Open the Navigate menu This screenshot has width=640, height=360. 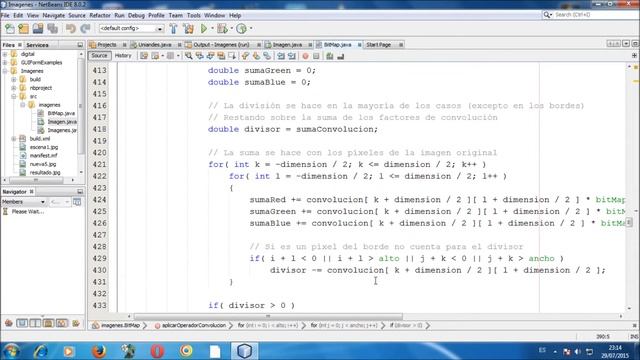53,16
